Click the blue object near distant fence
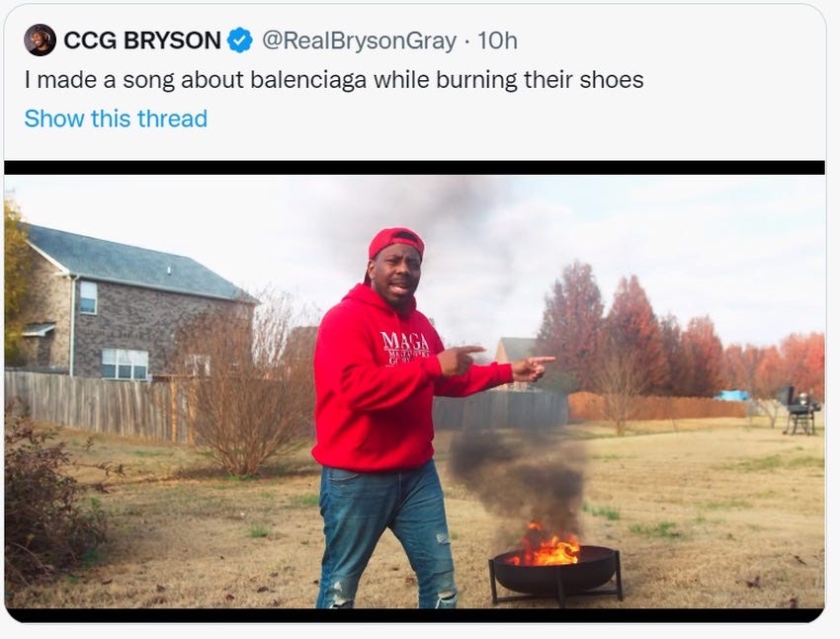 (x=732, y=395)
